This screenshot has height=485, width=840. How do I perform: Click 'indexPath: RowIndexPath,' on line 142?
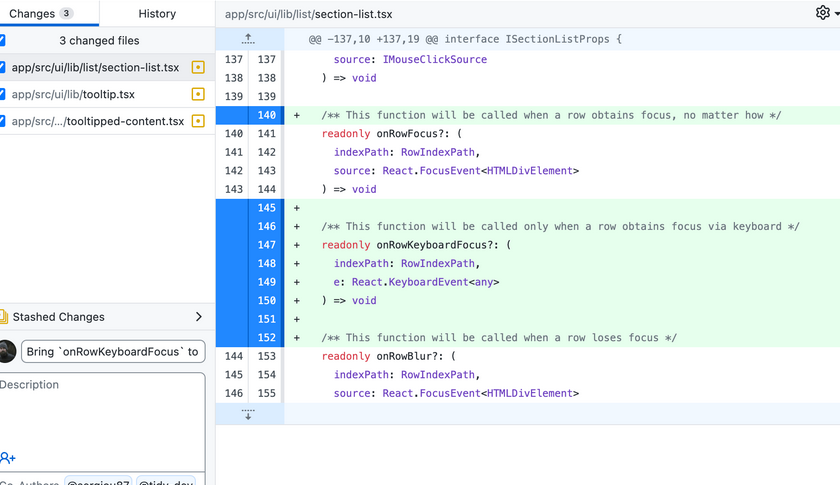point(407,152)
